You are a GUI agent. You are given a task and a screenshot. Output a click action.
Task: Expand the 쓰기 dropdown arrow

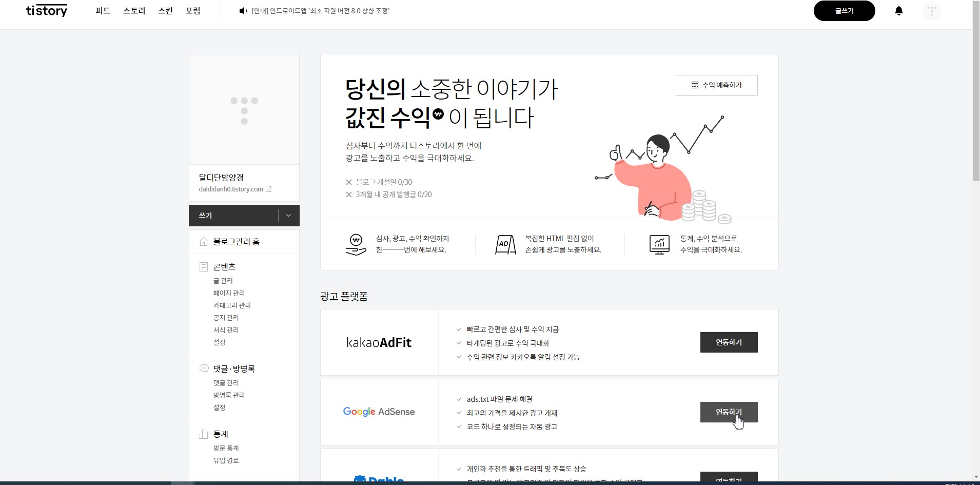(288, 216)
